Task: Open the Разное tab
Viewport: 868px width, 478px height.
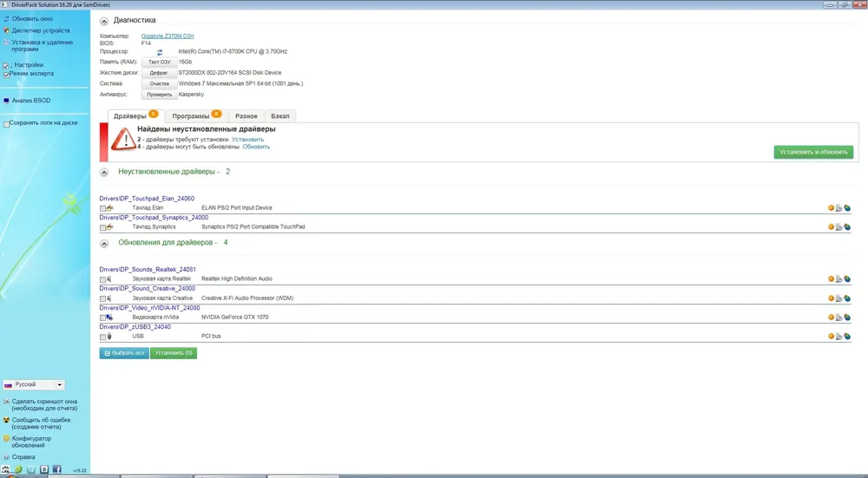Action: click(x=247, y=116)
